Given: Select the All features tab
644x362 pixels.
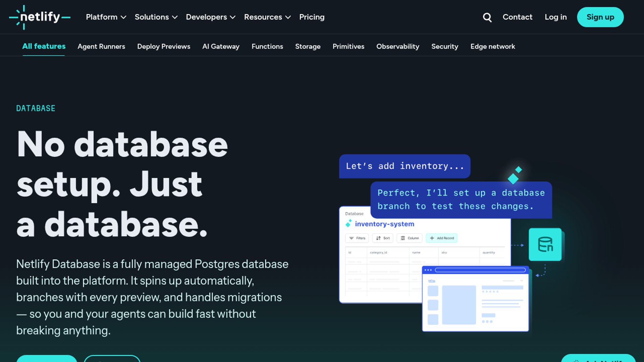Looking at the screenshot, I should coord(44,46).
